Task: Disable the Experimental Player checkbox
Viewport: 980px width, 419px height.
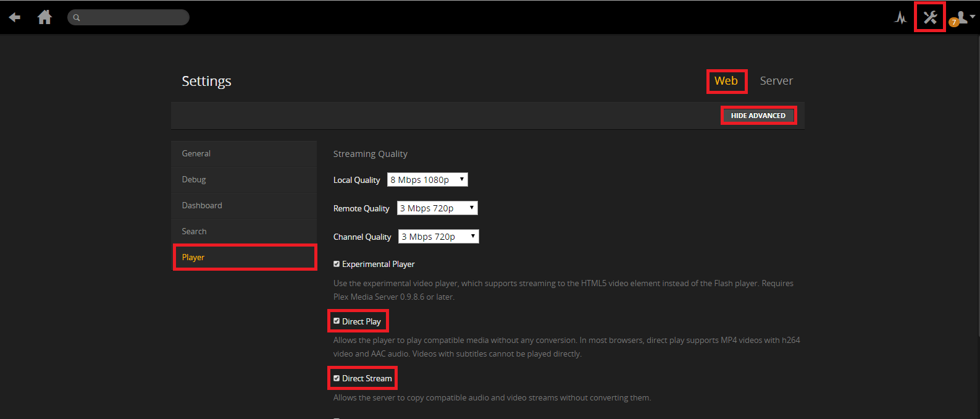Action: click(x=337, y=264)
